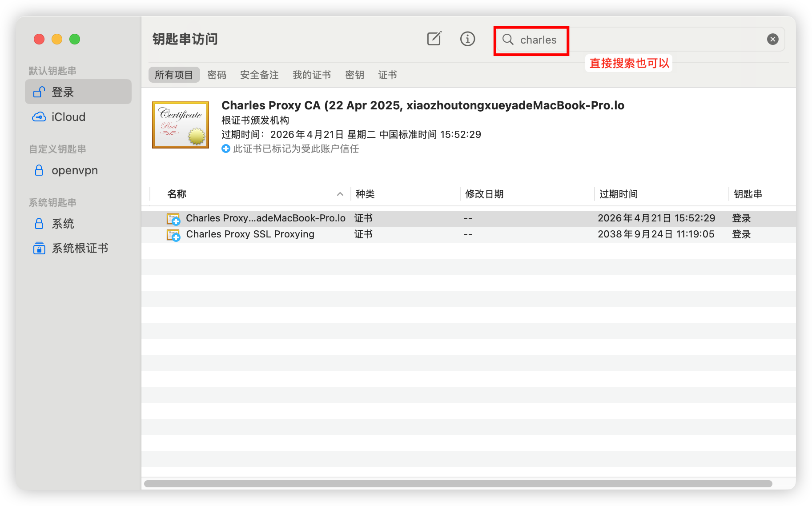Switch to the 所有项目 tab
Image resolution: width=812 pixels, height=506 pixels.
(x=174, y=75)
